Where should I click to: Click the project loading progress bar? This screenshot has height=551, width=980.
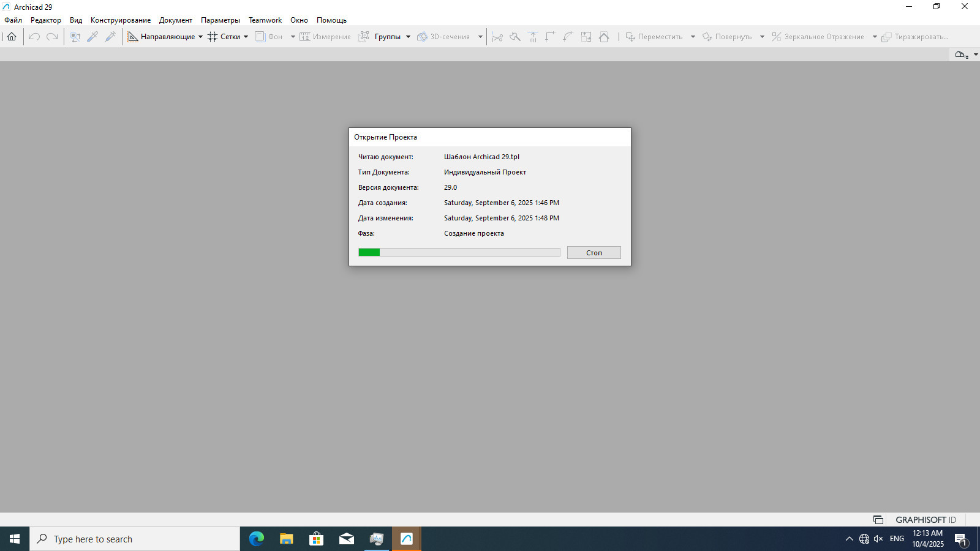coord(459,252)
